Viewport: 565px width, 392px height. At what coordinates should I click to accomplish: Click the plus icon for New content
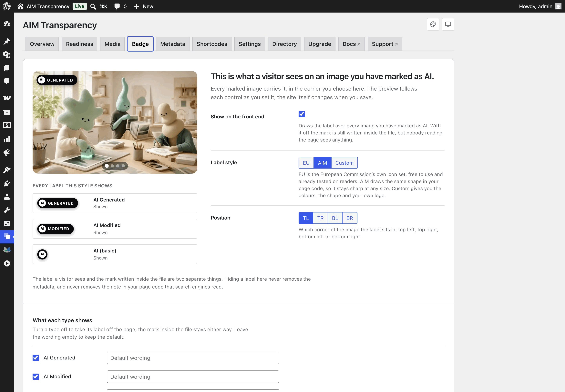tap(137, 6)
